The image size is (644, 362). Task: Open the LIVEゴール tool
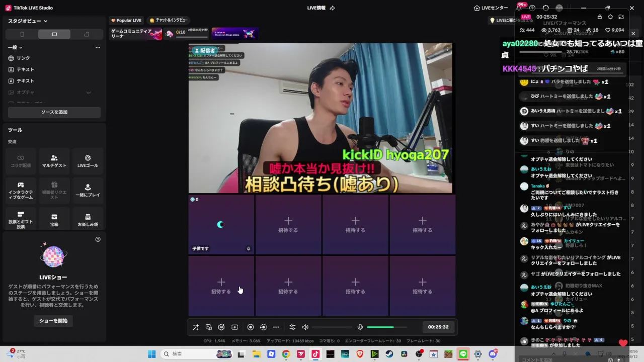coord(88,161)
